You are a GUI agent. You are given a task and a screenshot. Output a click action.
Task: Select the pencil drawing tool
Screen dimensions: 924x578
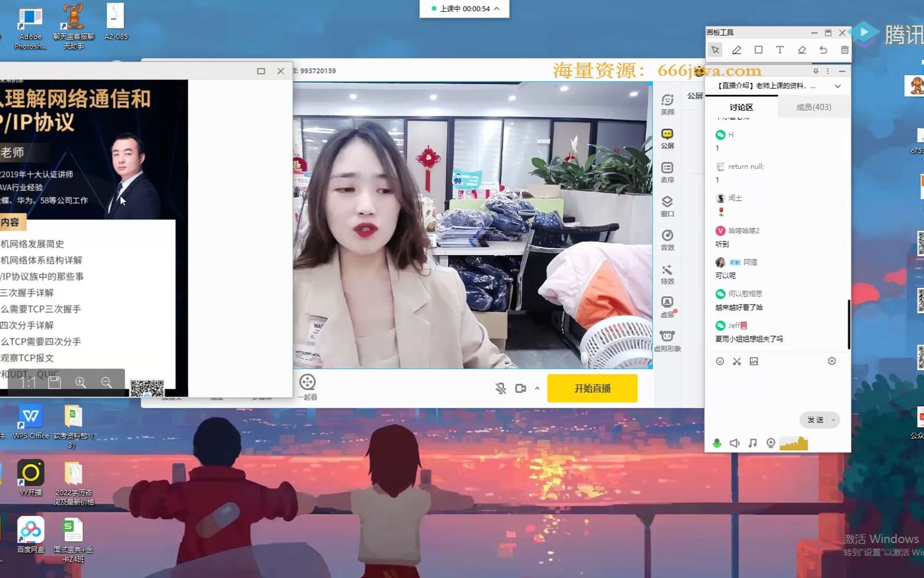pyautogui.click(x=737, y=50)
